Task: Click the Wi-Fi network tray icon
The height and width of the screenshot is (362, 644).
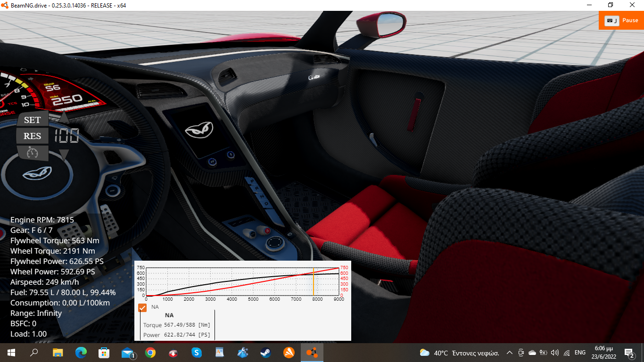Action: pyautogui.click(x=567, y=353)
